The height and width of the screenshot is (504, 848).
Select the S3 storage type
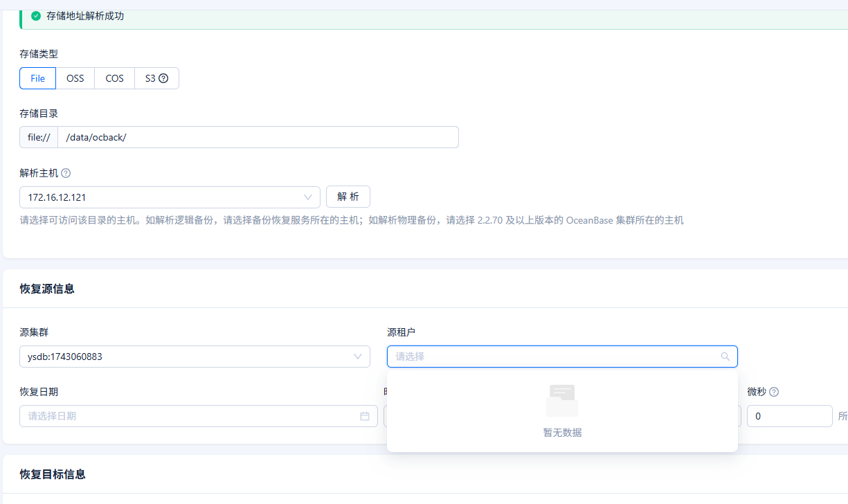click(156, 78)
